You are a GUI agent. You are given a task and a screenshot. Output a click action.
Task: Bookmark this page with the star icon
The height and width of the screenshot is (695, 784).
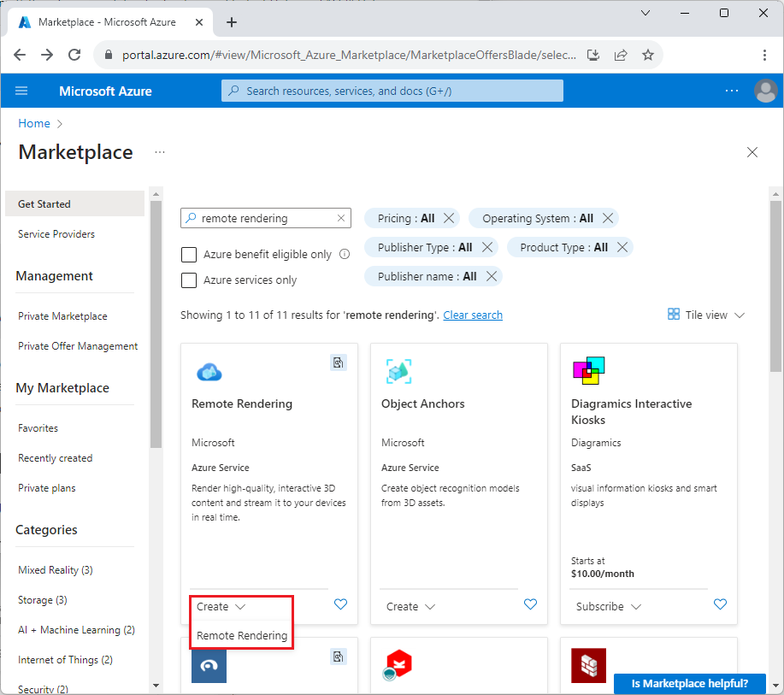648,55
